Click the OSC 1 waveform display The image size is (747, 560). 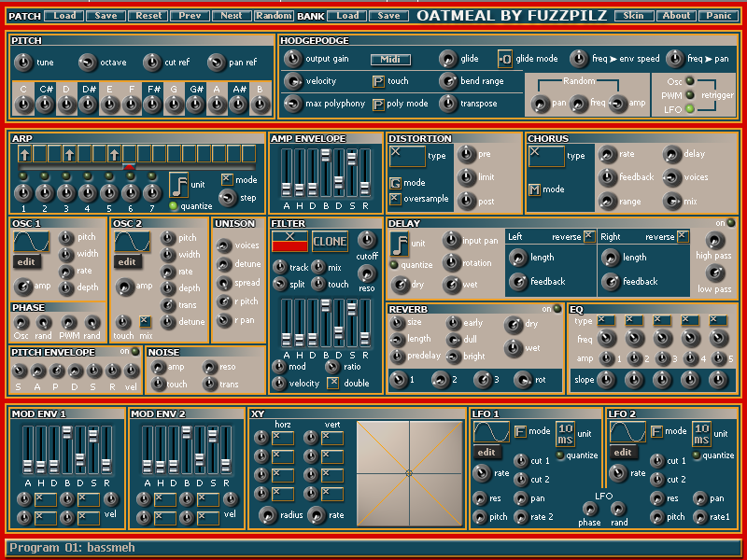pyautogui.click(x=32, y=242)
